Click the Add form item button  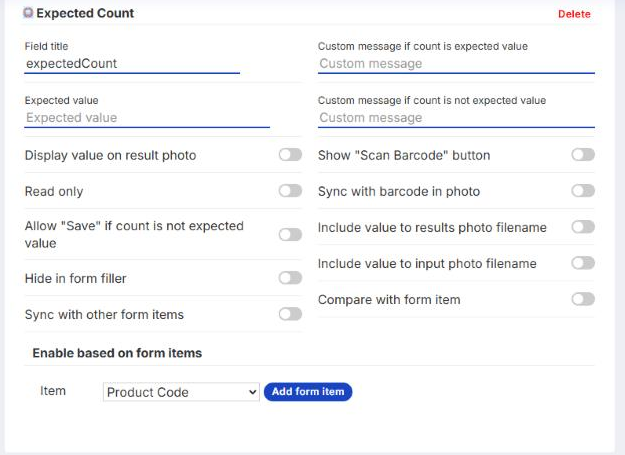(308, 392)
